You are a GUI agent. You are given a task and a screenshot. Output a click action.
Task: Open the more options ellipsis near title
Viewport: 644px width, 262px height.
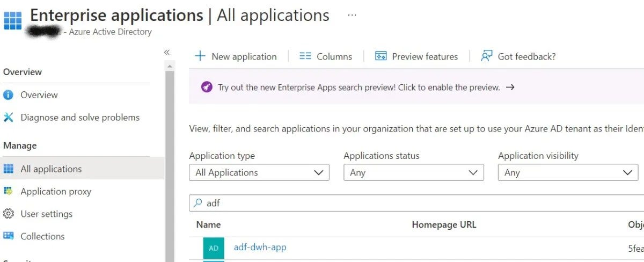point(352,15)
